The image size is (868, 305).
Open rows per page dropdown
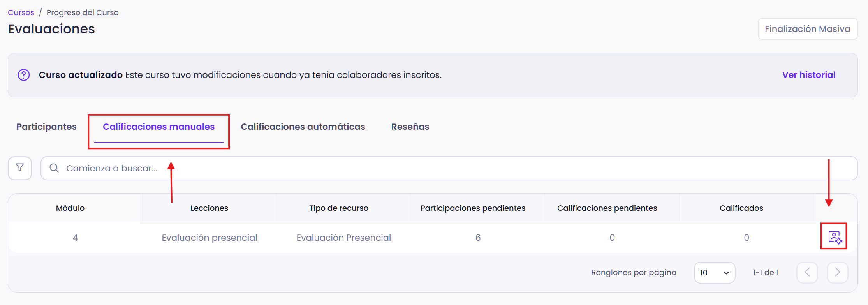714,273
